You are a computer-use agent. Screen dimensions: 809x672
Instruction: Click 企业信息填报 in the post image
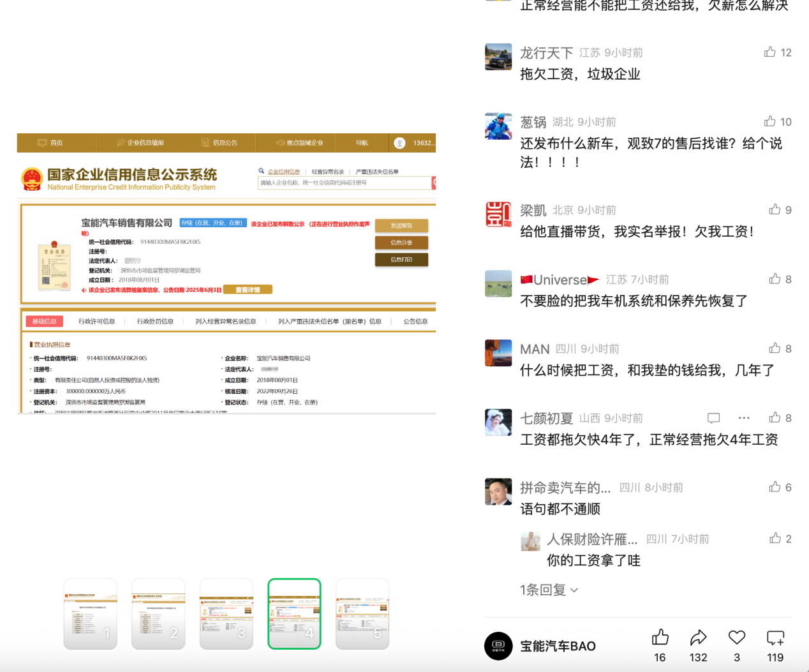140,143
